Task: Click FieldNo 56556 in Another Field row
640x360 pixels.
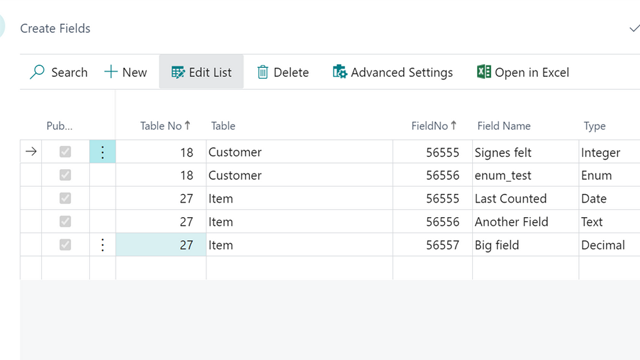Action: pyautogui.click(x=433, y=222)
